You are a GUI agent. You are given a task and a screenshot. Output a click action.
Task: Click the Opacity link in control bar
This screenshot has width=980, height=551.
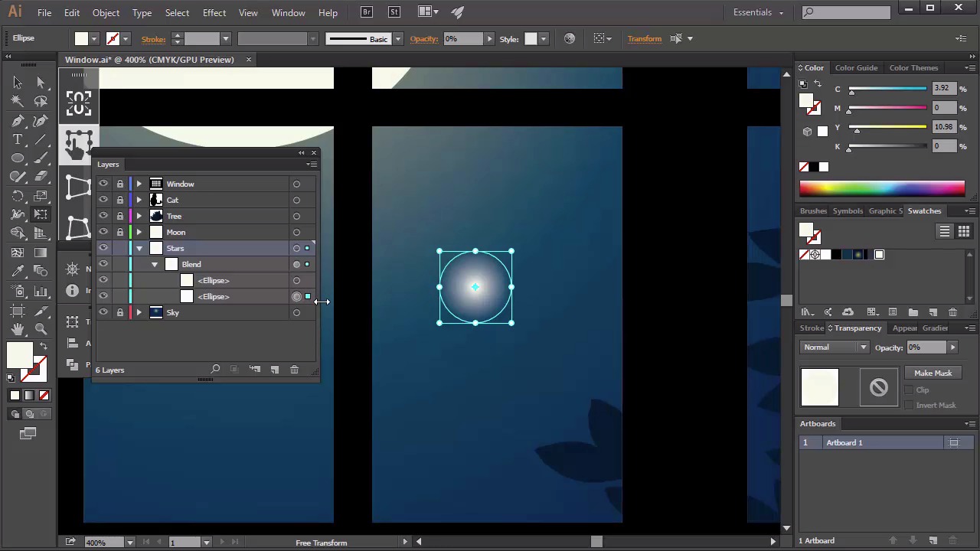423,39
